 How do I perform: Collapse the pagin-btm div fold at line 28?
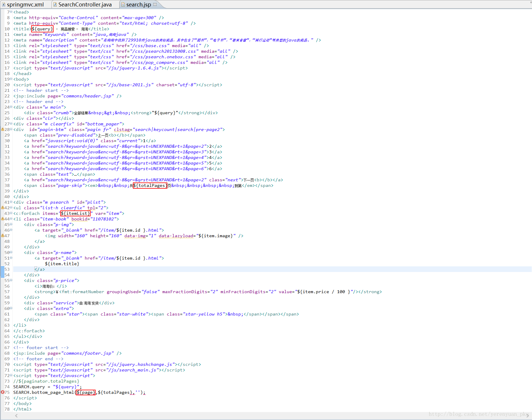[x=11, y=130]
